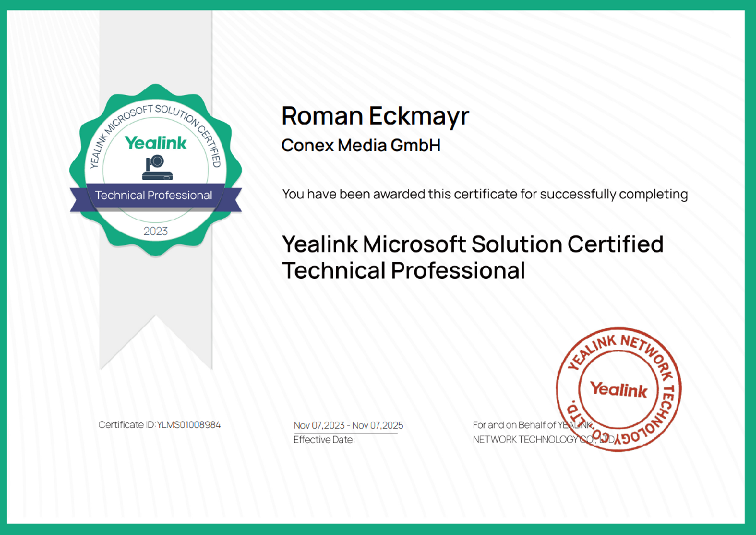Screen dimensions: 756x535
Task: Click the "You have been awarded this certificate" sentence
Action: (x=485, y=194)
